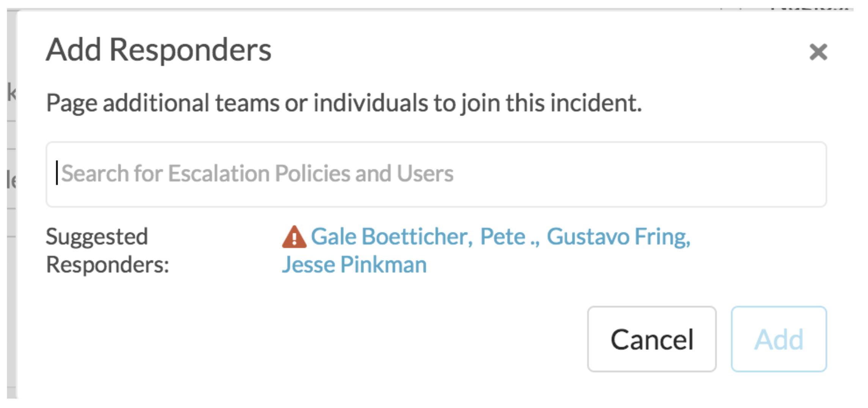Pick Jesse Pinkman as a responder
Screen dimensions: 868x408
pos(354,265)
